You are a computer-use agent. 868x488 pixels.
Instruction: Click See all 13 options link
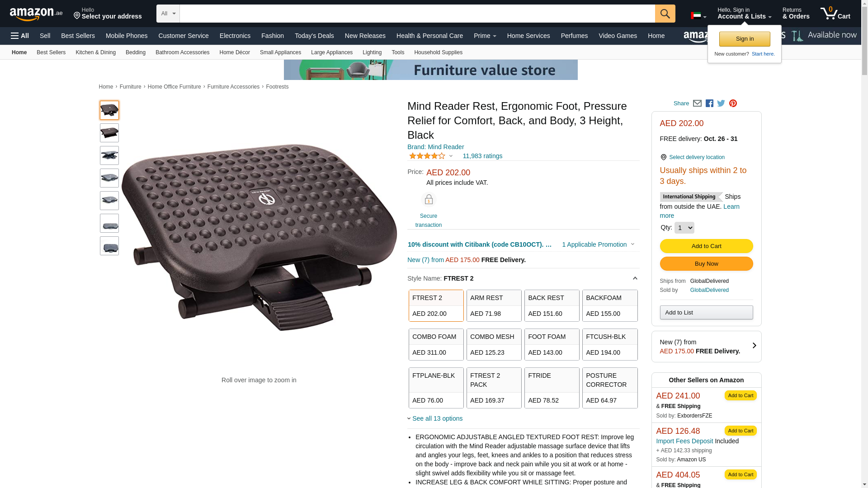[x=437, y=418]
